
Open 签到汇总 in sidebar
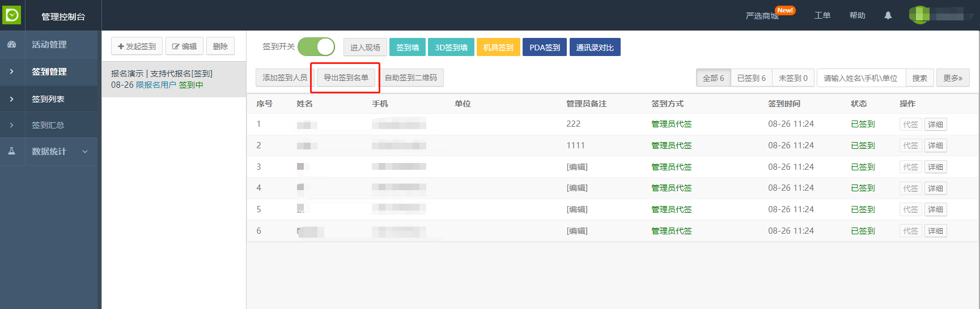(48, 125)
